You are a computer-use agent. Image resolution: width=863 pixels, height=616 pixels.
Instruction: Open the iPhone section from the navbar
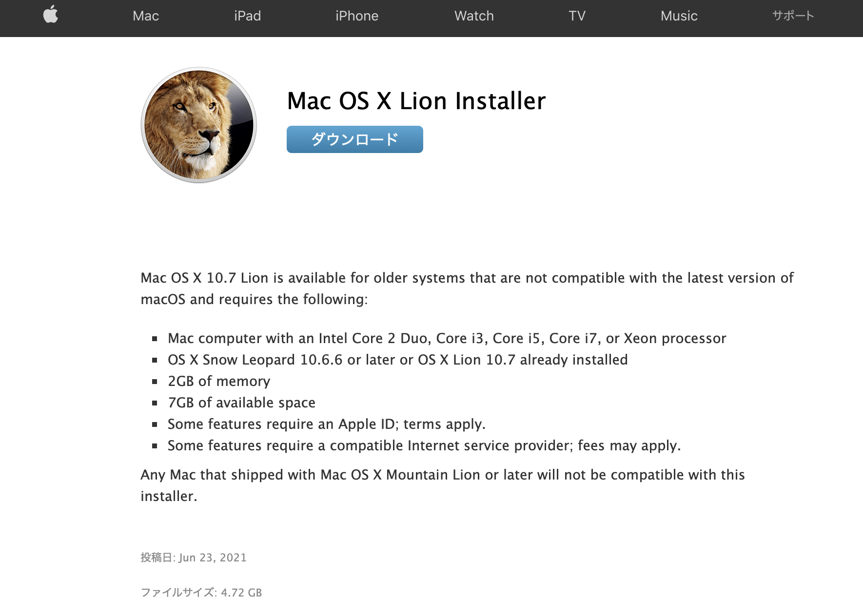(x=357, y=16)
